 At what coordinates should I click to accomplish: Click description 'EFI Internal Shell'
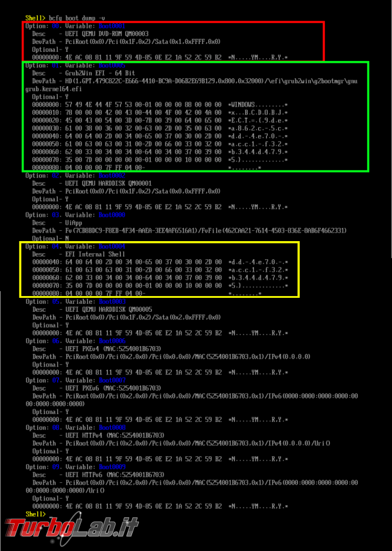(x=95, y=254)
